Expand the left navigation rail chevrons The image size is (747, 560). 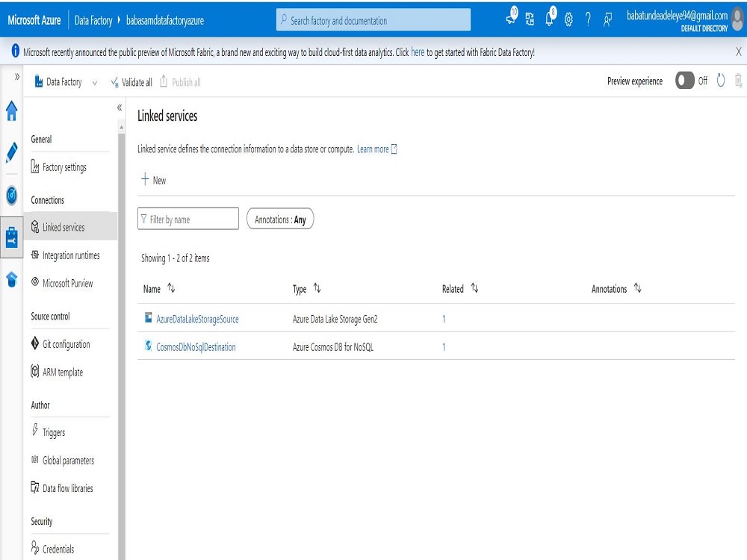[17, 76]
